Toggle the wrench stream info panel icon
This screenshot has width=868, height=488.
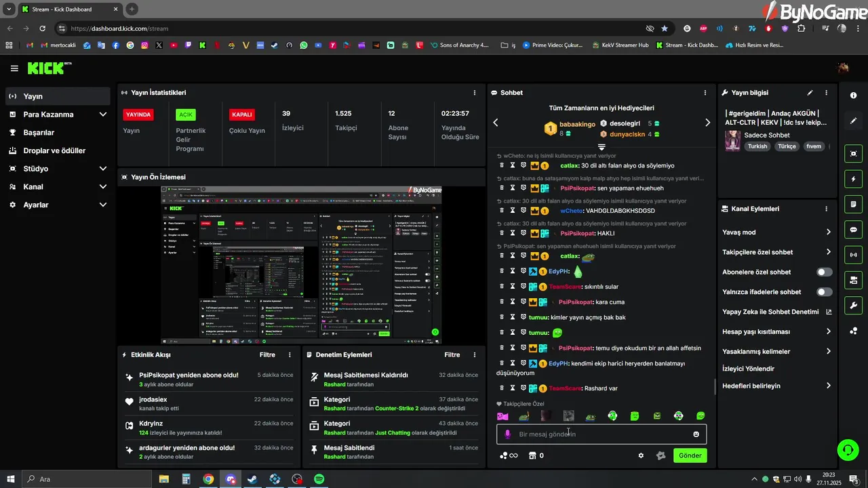854,305
